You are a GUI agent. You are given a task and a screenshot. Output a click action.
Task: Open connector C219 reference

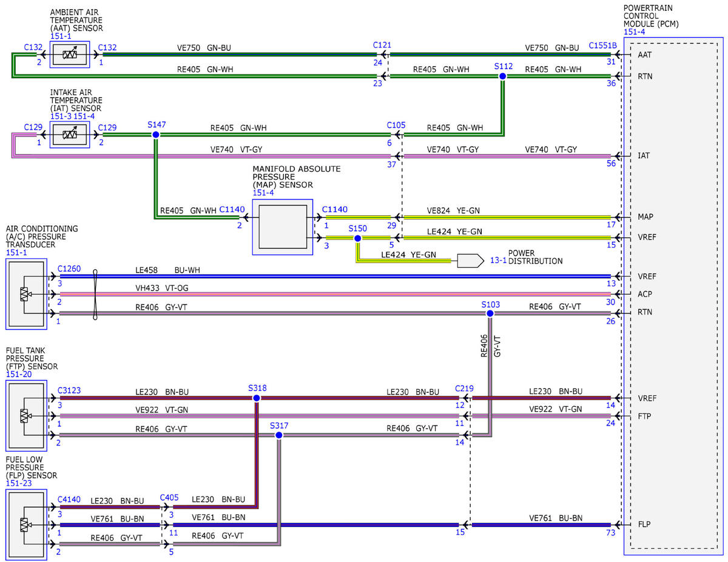464,388
